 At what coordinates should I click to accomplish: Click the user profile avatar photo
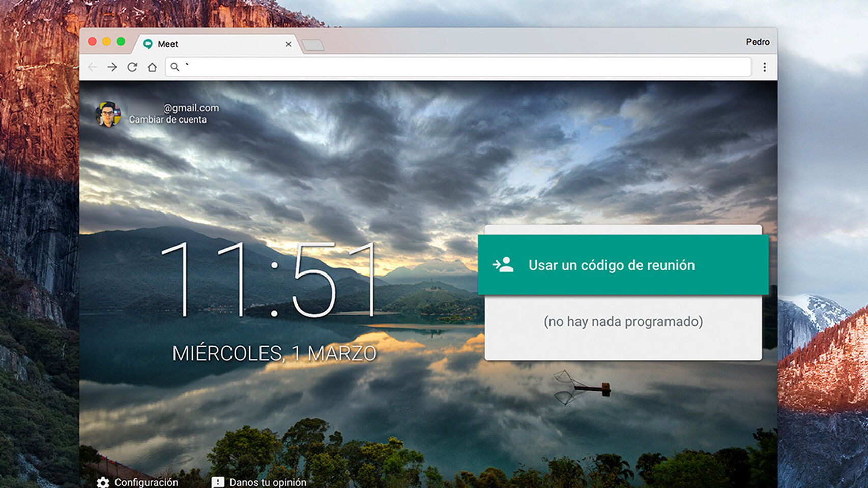[108, 114]
